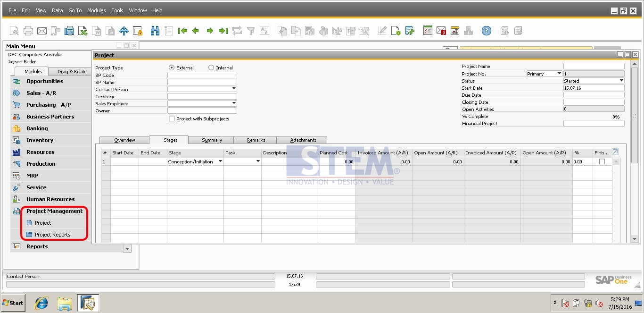The image size is (644, 313).
Task: Click the Launch Application arrows icon
Action: 124,31
